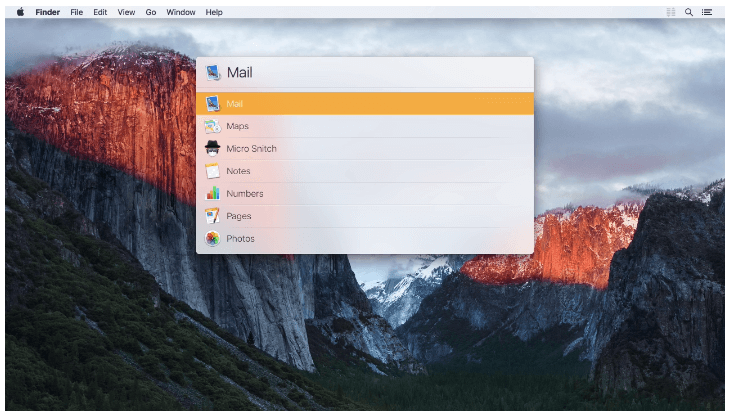Screen dimensions: 731x416
Task: Open the Go menu
Action: (151, 12)
